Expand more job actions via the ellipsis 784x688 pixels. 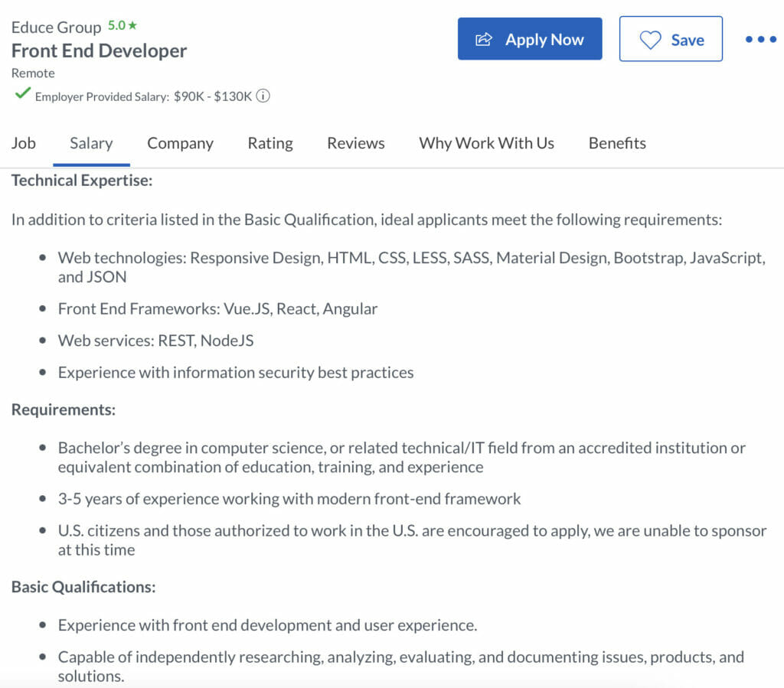pos(759,39)
